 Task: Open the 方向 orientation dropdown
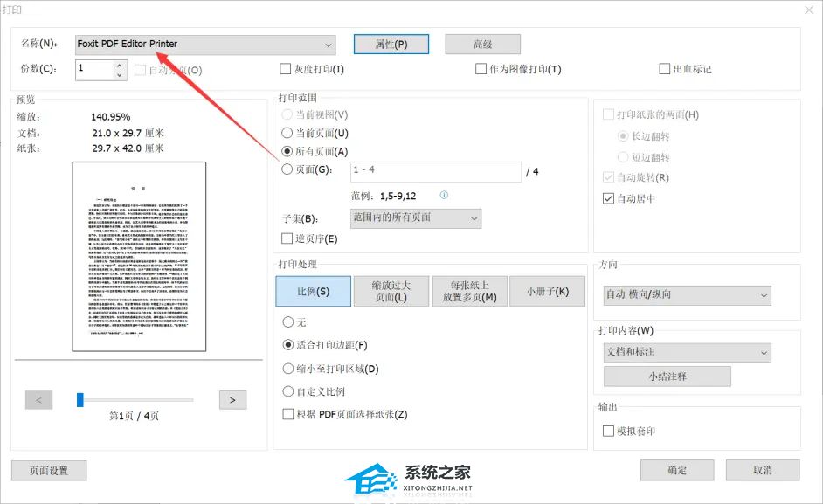(x=688, y=295)
